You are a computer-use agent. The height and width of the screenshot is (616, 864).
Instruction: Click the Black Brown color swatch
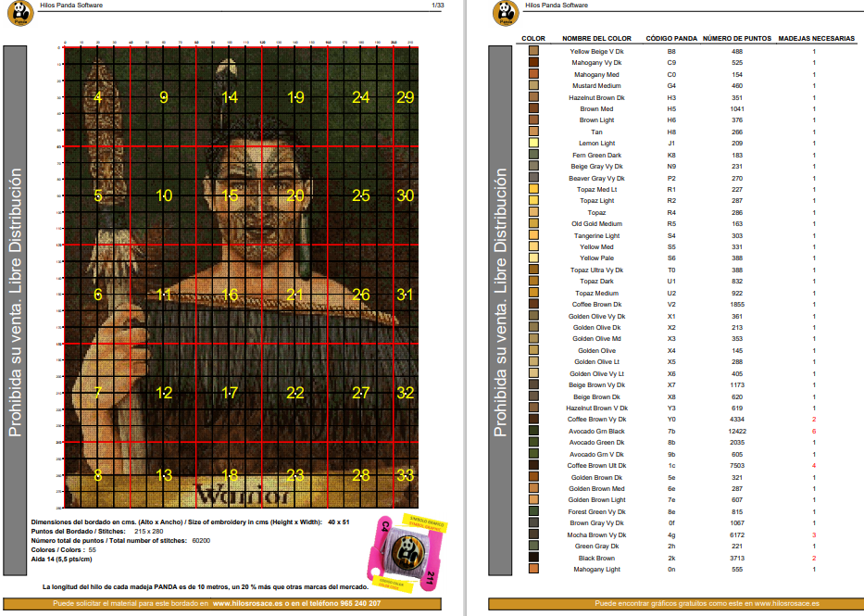click(x=533, y=559)
